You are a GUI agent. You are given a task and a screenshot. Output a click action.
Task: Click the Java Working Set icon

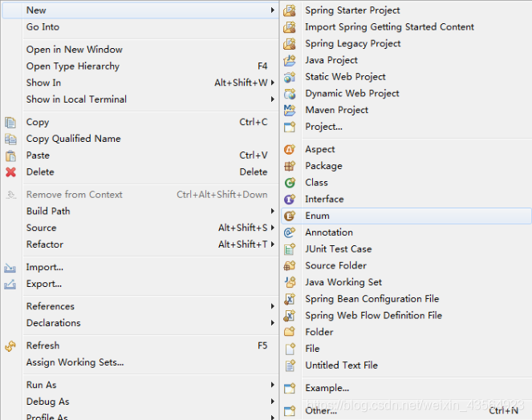[290, 282]
